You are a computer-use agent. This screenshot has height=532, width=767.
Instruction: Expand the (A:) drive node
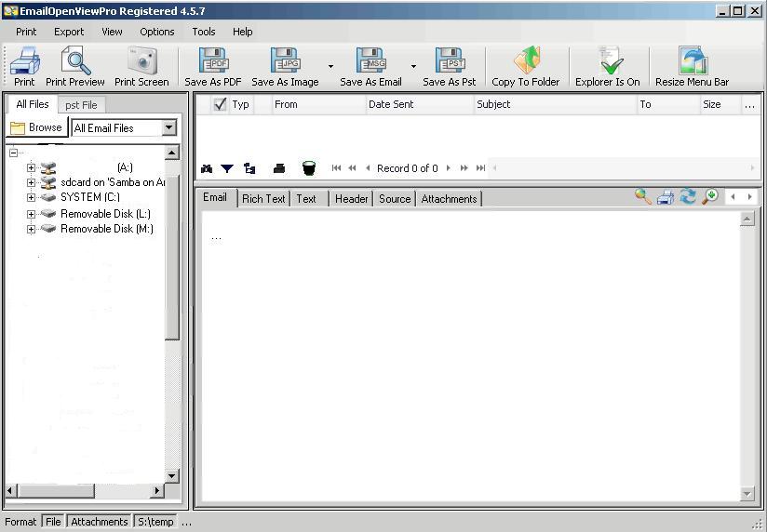(31, 167)
